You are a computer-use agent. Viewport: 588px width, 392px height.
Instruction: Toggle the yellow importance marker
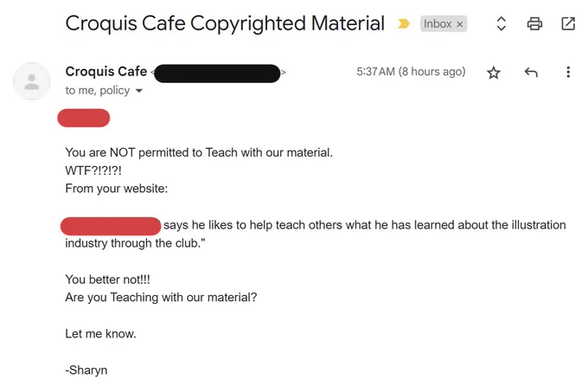point(404,24)
